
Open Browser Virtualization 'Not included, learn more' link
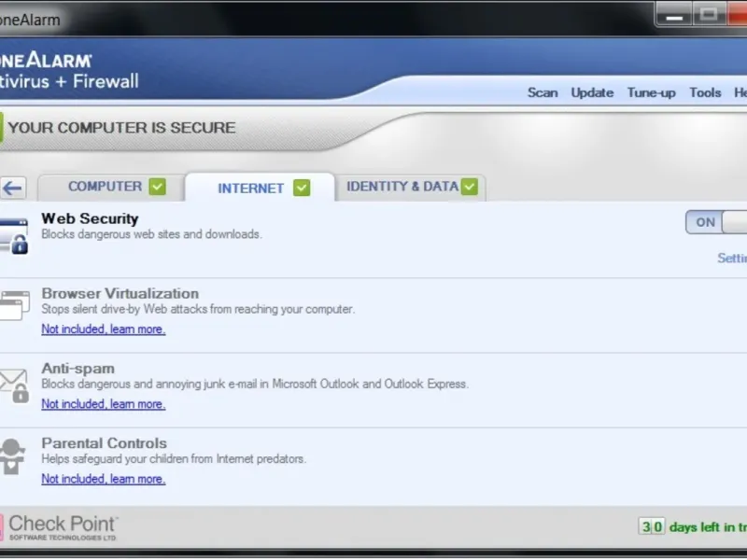104,329
